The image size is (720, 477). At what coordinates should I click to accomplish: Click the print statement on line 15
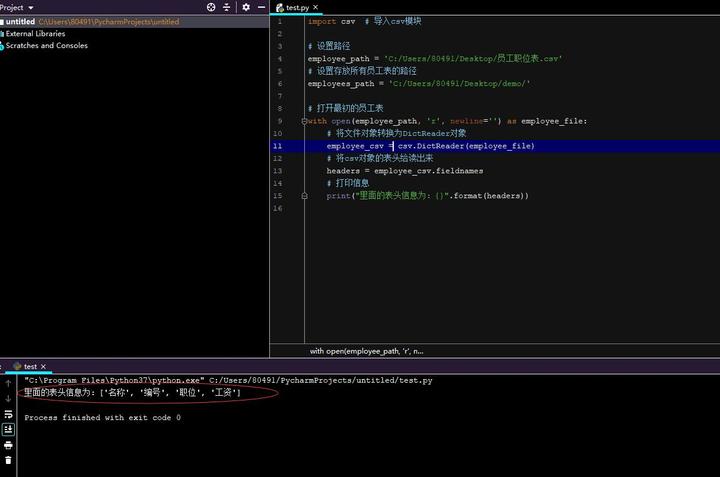click(x=428, y=196)
